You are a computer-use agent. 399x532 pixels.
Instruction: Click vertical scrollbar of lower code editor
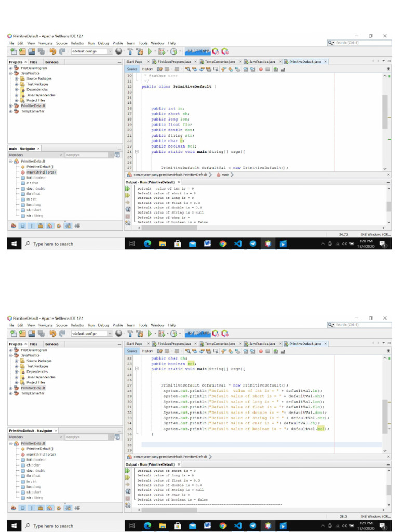click(385, 416)
